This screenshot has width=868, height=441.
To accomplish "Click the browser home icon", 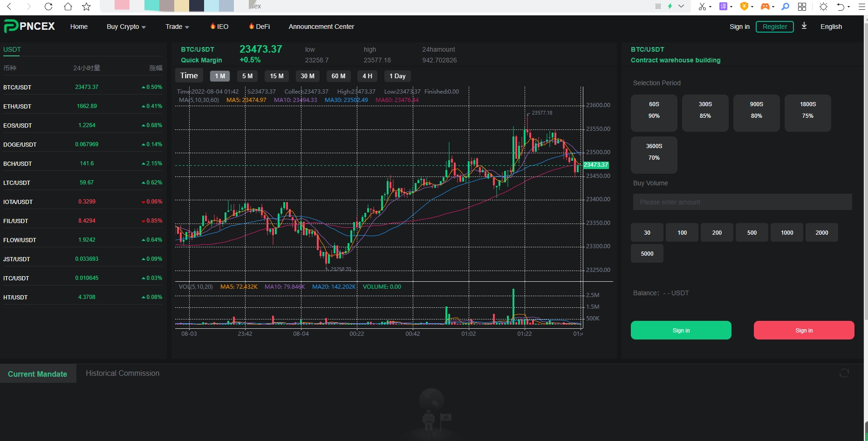I will point(68,7).
